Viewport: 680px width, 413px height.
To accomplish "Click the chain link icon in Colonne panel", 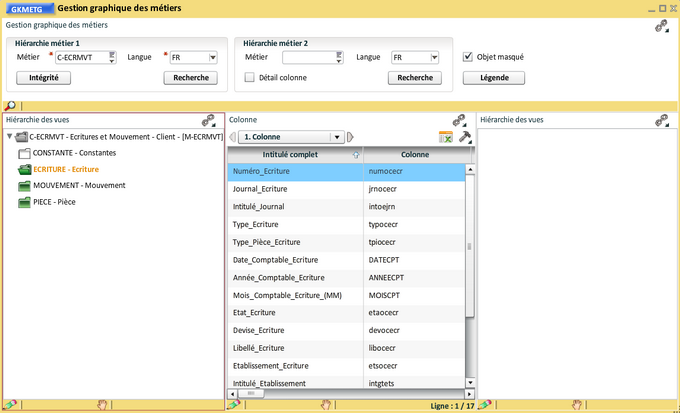I will pyautogui.click(x=460, y=120).
